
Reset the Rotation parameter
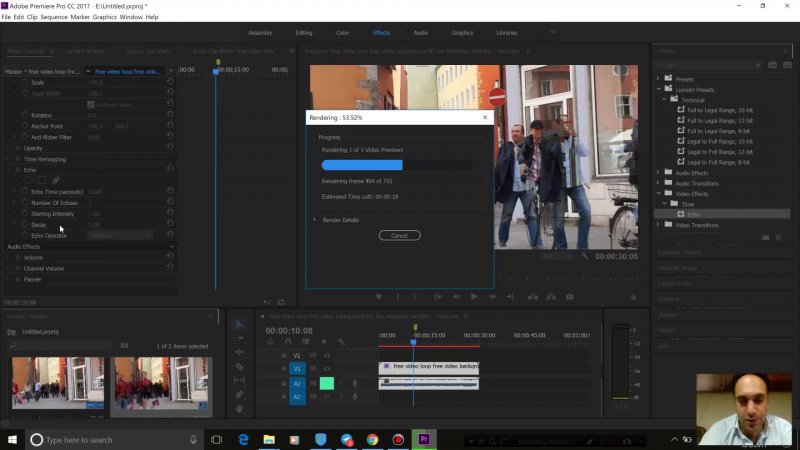click(170, 115)
